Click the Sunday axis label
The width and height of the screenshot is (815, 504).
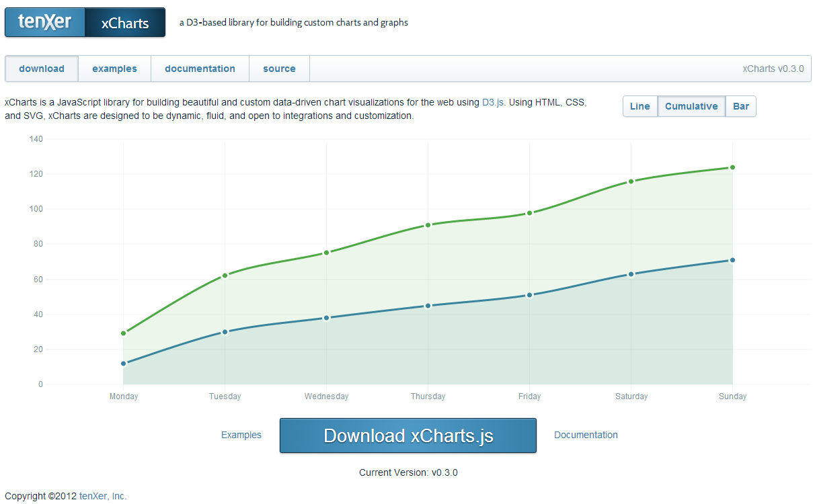[732, 396]
